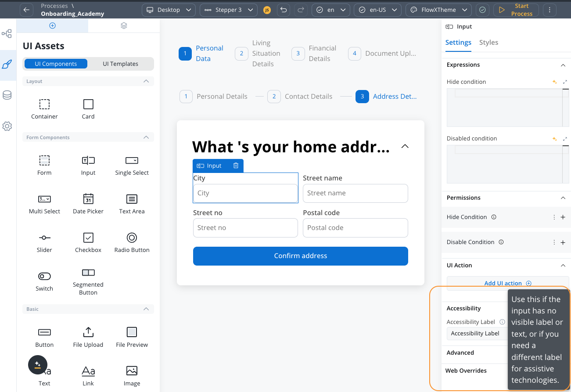Collapse the Permissions section
571x392 pixels.
[563, 198]
